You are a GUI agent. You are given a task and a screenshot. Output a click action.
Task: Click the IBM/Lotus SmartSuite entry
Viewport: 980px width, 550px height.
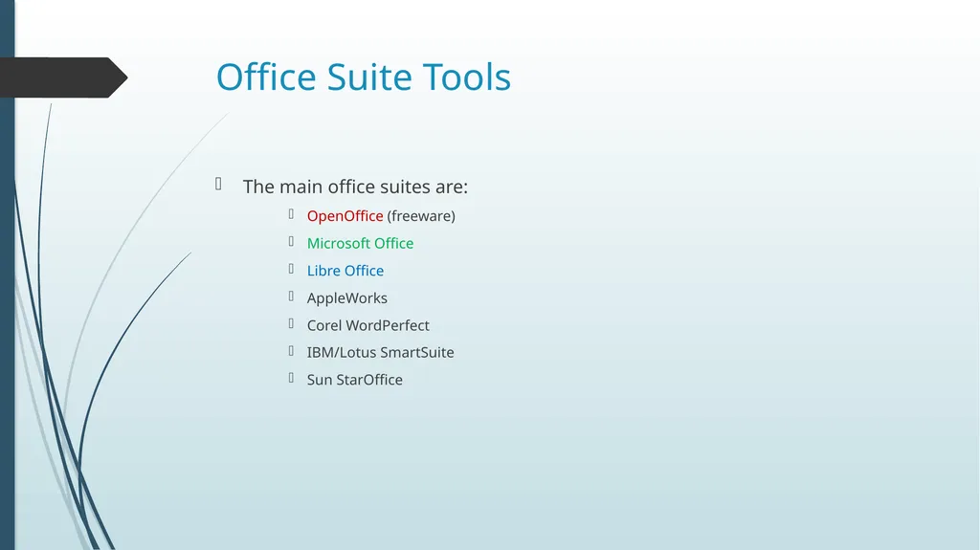pos(380,353)
